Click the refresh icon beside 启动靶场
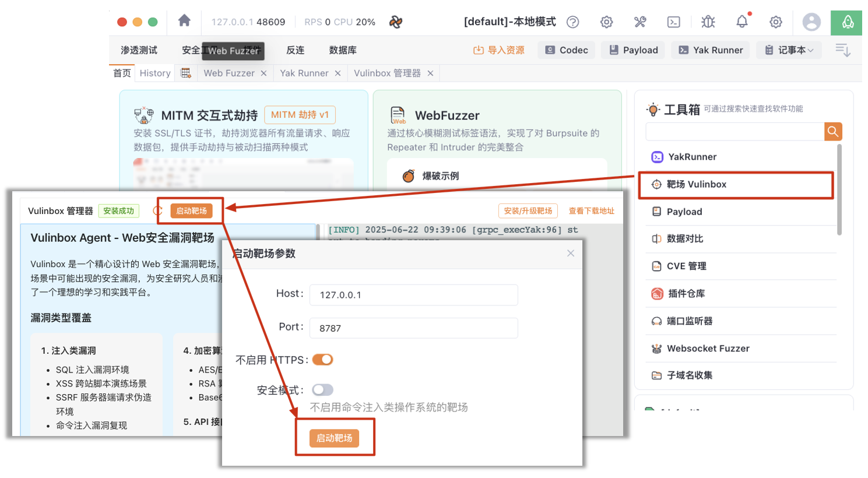The width and height of the screenshot is (868, 478). pos(158,211)
